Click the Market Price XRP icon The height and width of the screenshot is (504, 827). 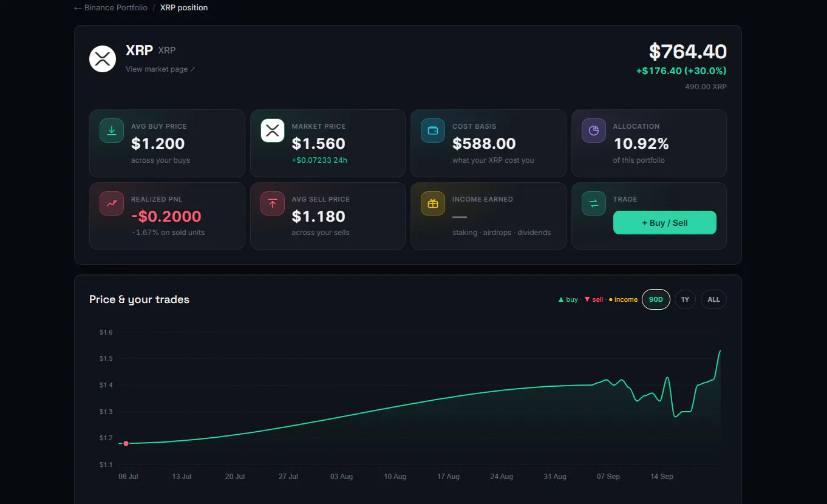(273, 131)
